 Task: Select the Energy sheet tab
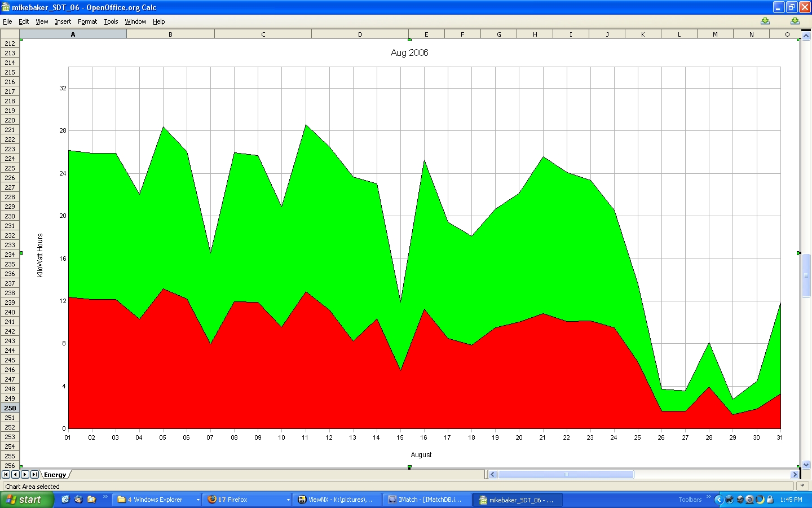point(55,475)
